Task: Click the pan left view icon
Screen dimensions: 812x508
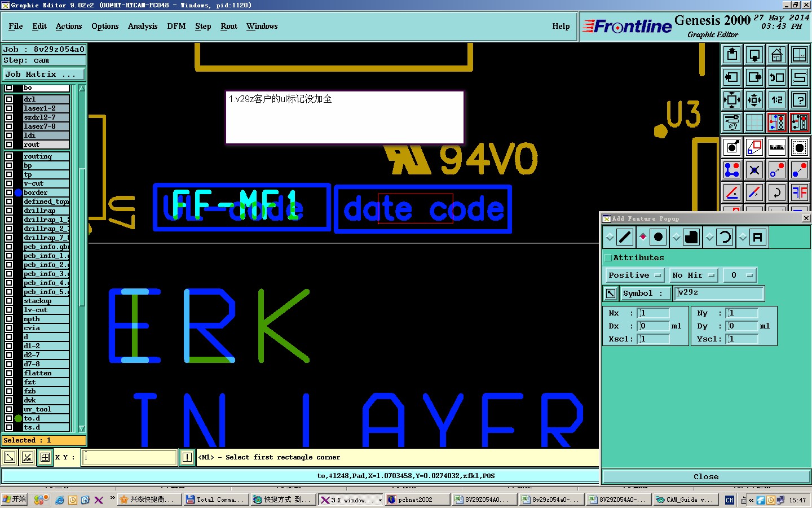Action: [x=732, y=77]
